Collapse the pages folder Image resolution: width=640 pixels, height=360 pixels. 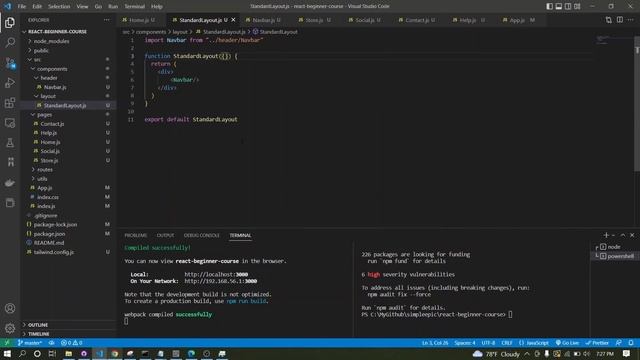[44, 115]
